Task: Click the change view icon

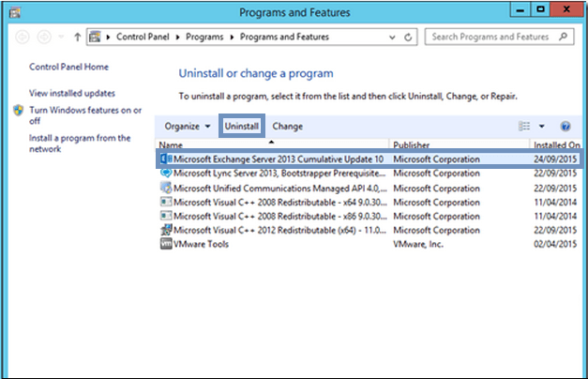Action: (524, 126)
